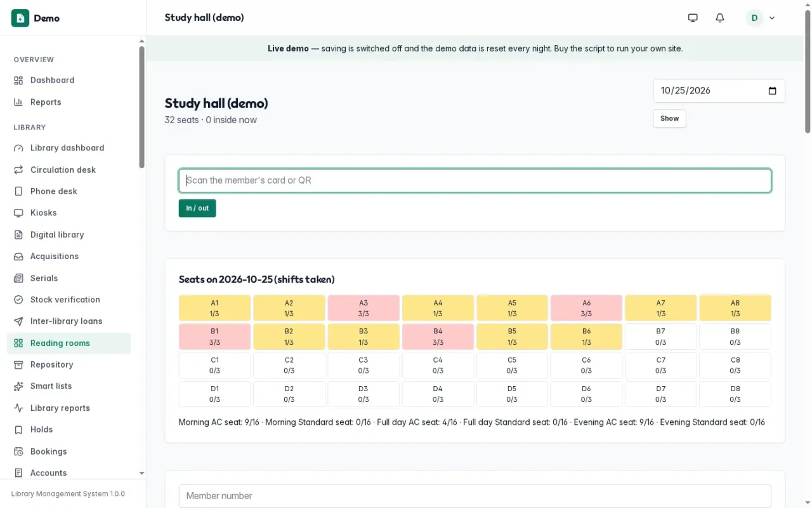Click the Library reports pulse icon

tap(18, 408)
